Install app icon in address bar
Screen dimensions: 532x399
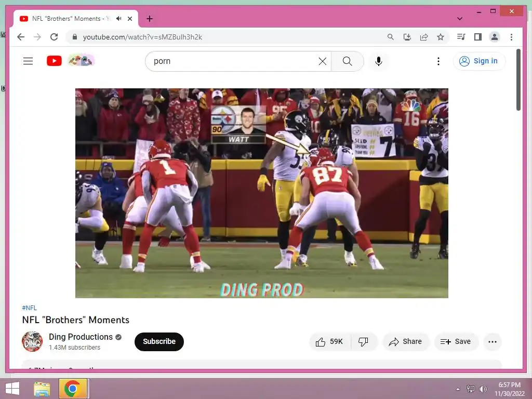click(407, 37)
